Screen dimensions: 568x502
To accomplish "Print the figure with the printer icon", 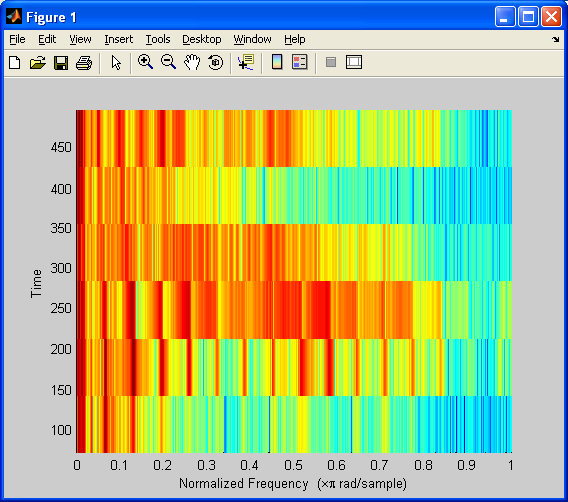I will coord(84,63).
